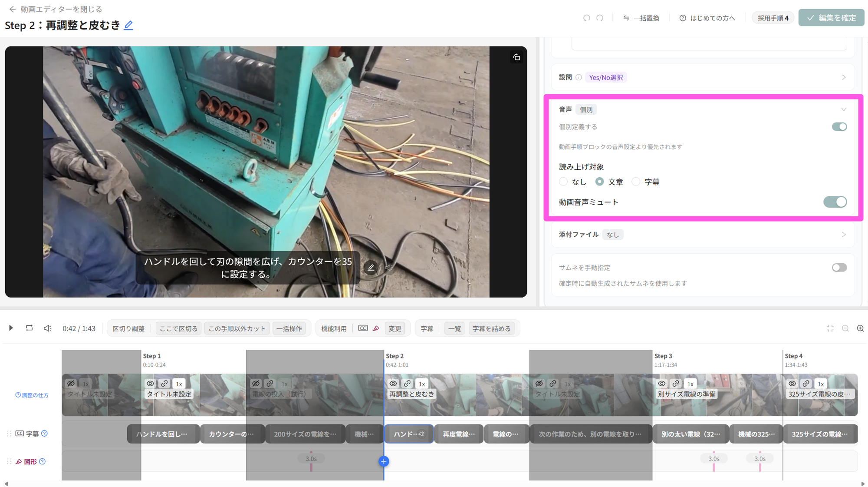Click the icon at the video preview's top-right corner

[x=516, y=57]
